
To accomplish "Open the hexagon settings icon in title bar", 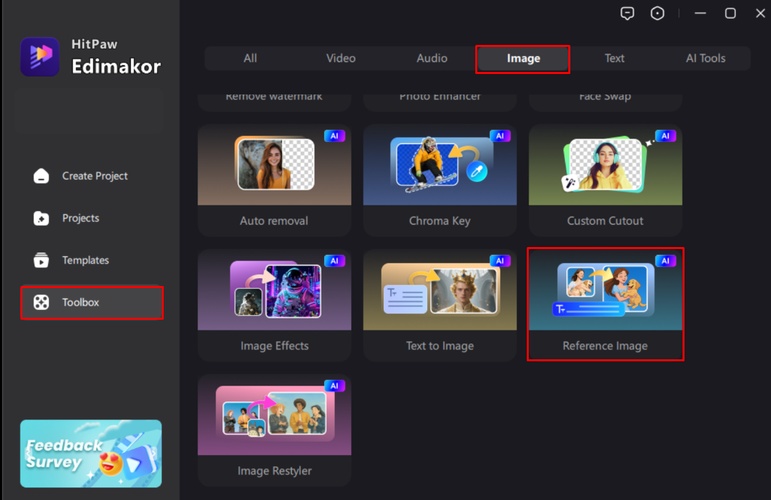I will (657, 13).
